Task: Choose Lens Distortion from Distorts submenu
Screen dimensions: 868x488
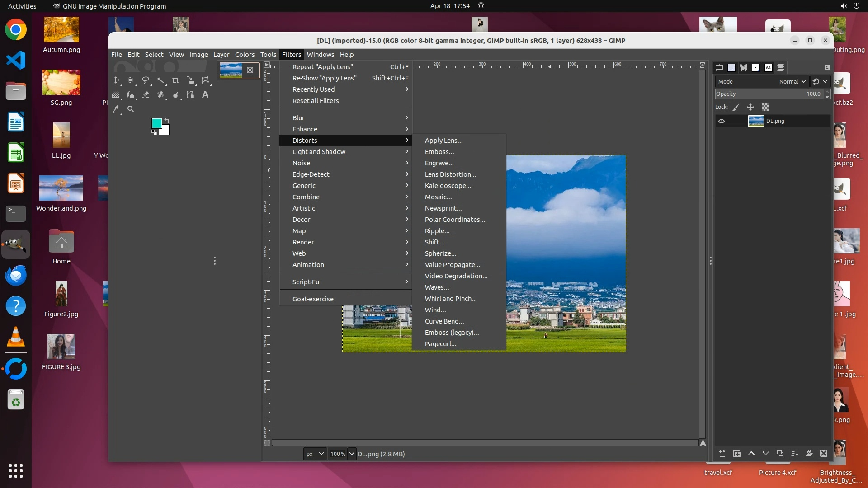Action: click(x=450, y=174)
